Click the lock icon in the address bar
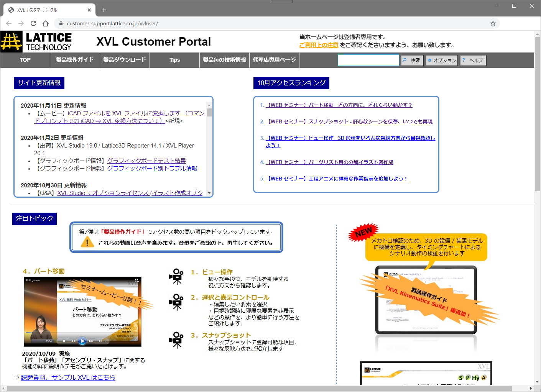The width and height of the screenshot is (541, 392). tap(61, 23)
